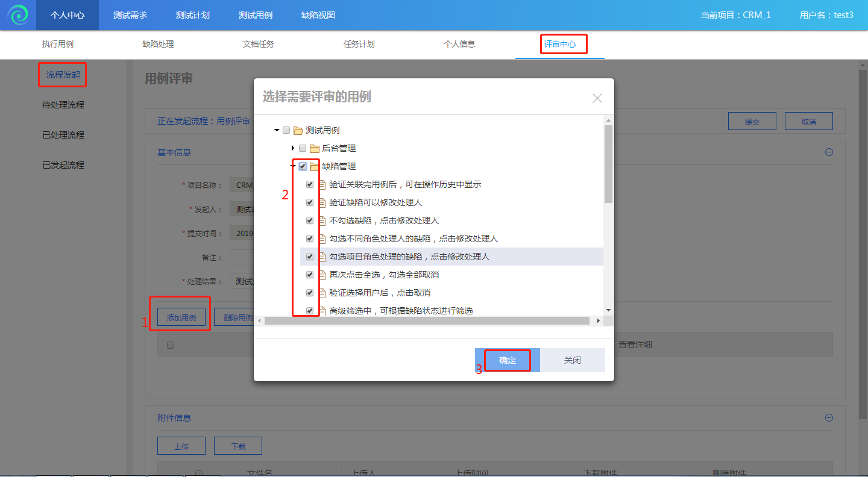Collapse the 测试用例 root tree arrow

277,130
